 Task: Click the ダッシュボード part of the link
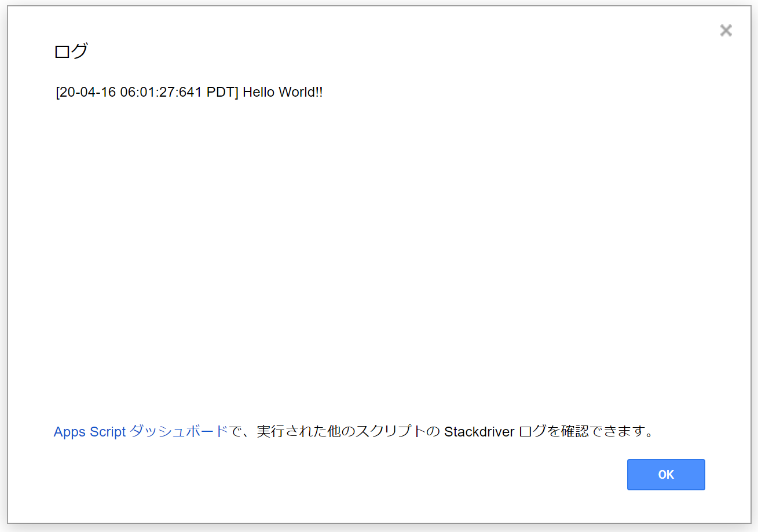coord(179,432)
